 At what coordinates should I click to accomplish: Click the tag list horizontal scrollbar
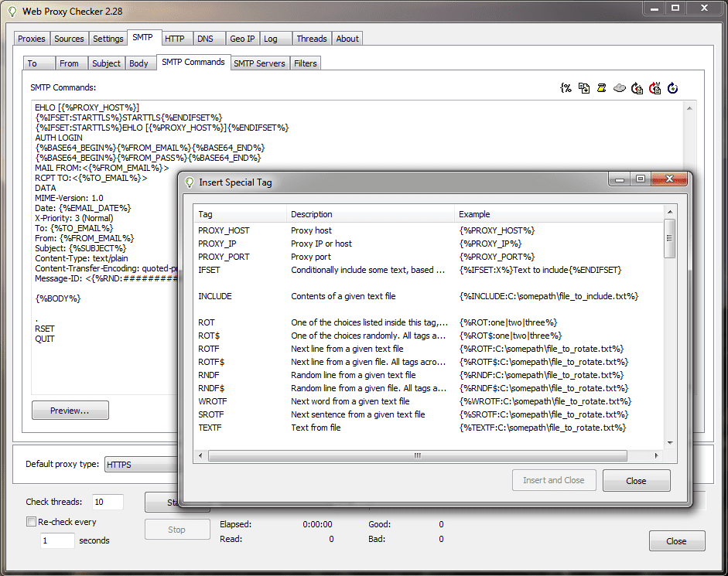[418, 456]
